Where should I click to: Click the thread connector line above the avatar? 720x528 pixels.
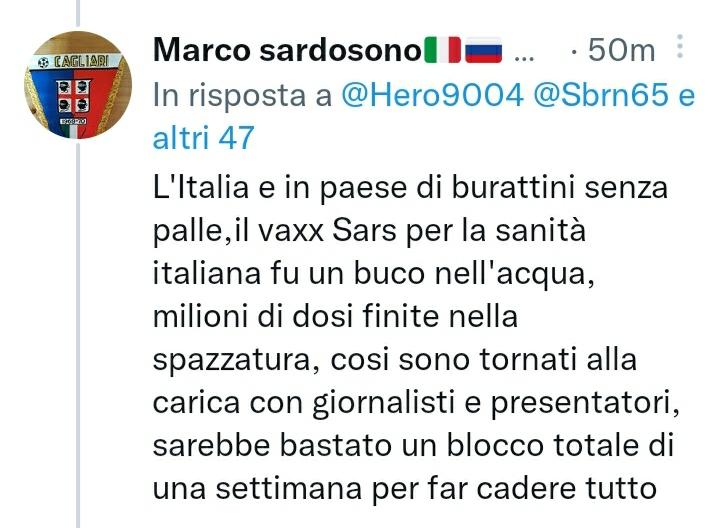[x=78, y=13]
